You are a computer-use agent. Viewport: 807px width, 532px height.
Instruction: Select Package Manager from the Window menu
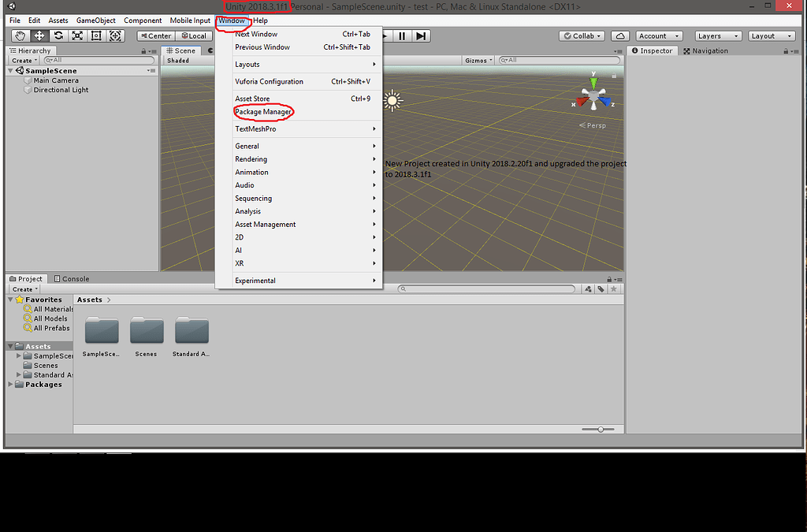point(263,111)
